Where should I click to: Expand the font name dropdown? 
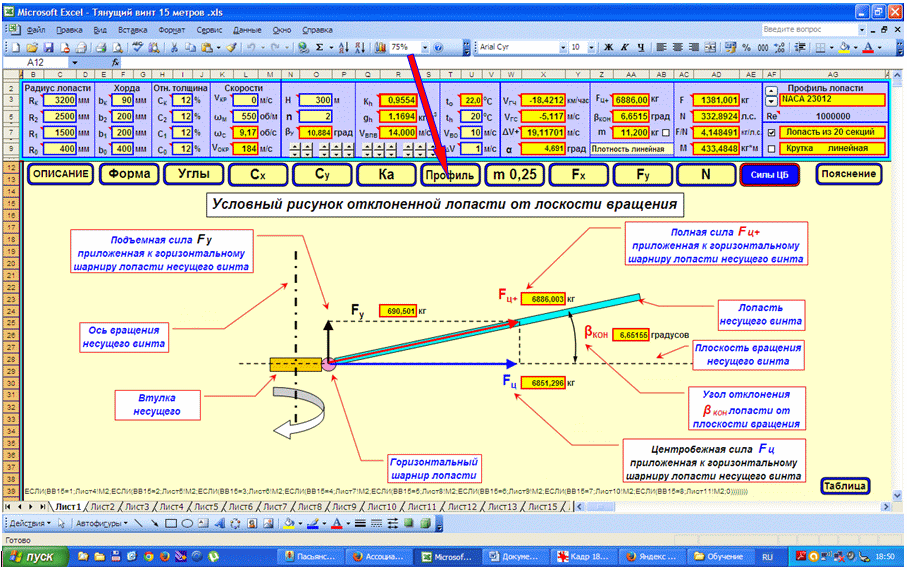coord(562,47)
